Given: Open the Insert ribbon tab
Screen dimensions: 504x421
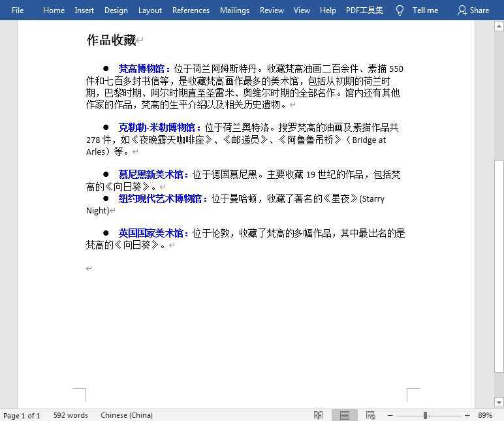Looking at the screenshot, I should click(x=84, y=10).
